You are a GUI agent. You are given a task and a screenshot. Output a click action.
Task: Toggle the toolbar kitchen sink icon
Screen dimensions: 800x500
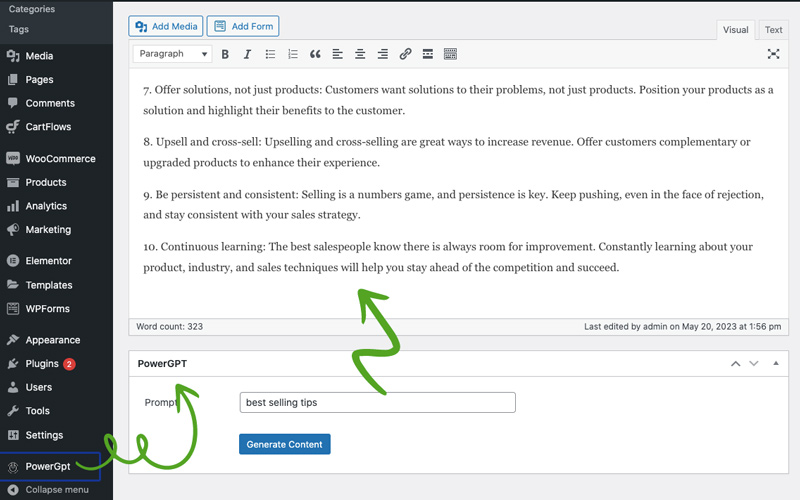[450, 54]
